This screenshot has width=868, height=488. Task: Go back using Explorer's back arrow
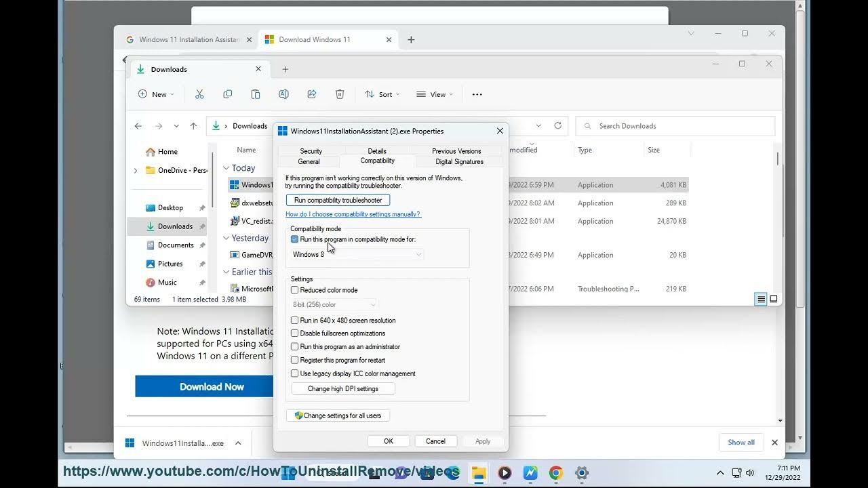(138, 126)
